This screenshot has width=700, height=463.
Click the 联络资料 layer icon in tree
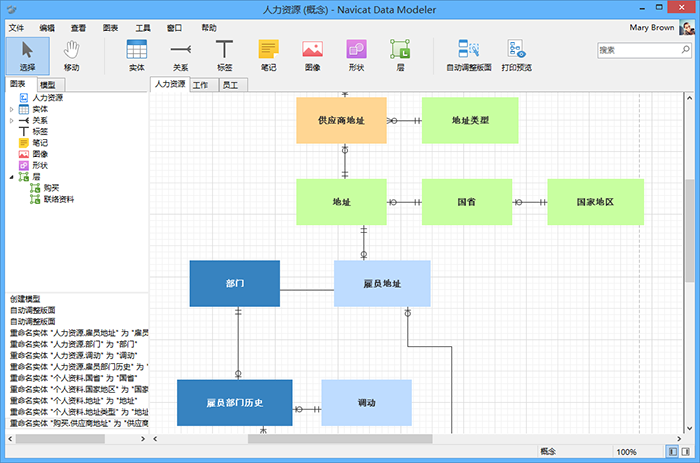[35, 199]
